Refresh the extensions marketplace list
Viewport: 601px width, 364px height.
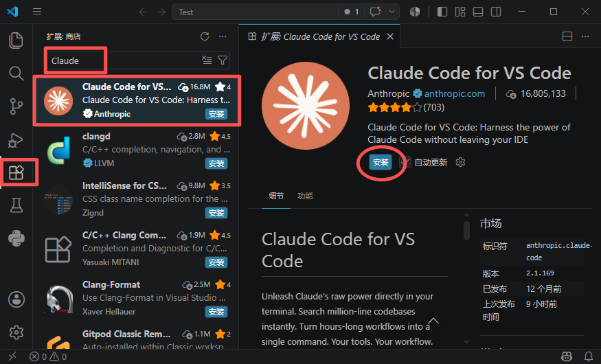[205, 36]
